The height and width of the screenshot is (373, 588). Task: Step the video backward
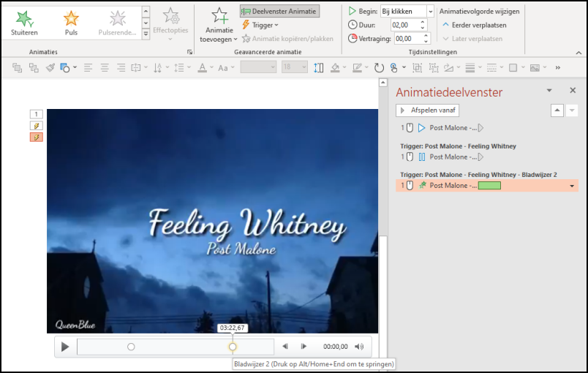285,347
